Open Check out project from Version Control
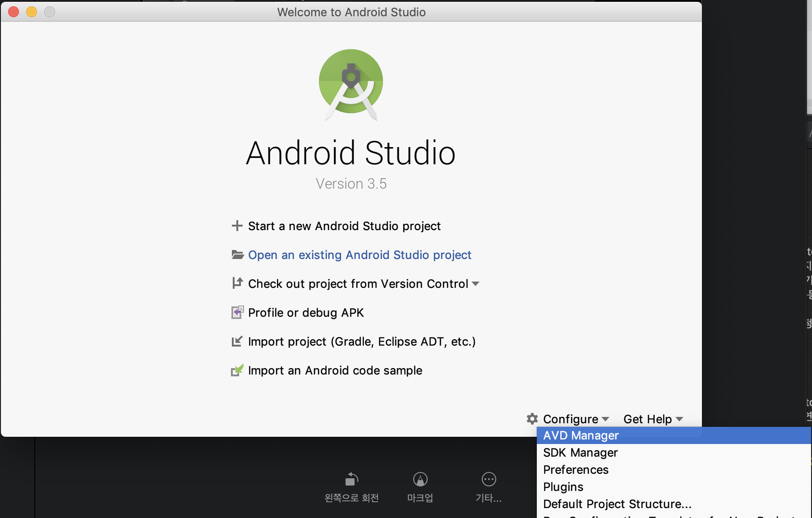Image resolution: width=812 pixels, height=518 pixels. (x=358, y=284)
